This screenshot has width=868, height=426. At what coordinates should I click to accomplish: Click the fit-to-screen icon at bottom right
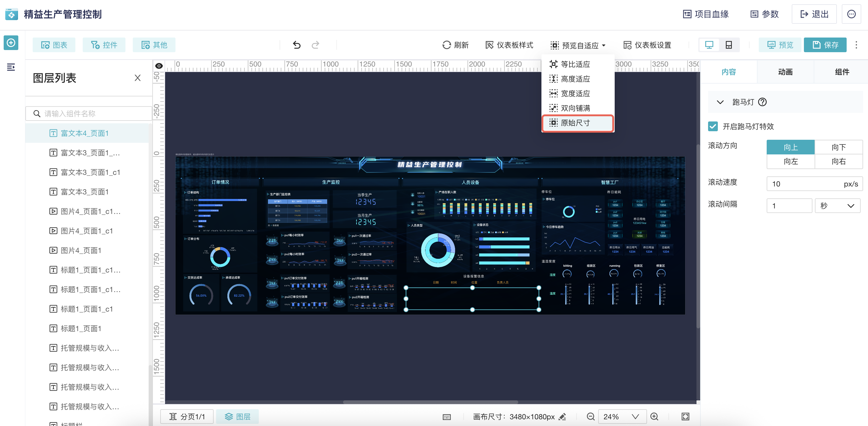(x=685, y=417)
